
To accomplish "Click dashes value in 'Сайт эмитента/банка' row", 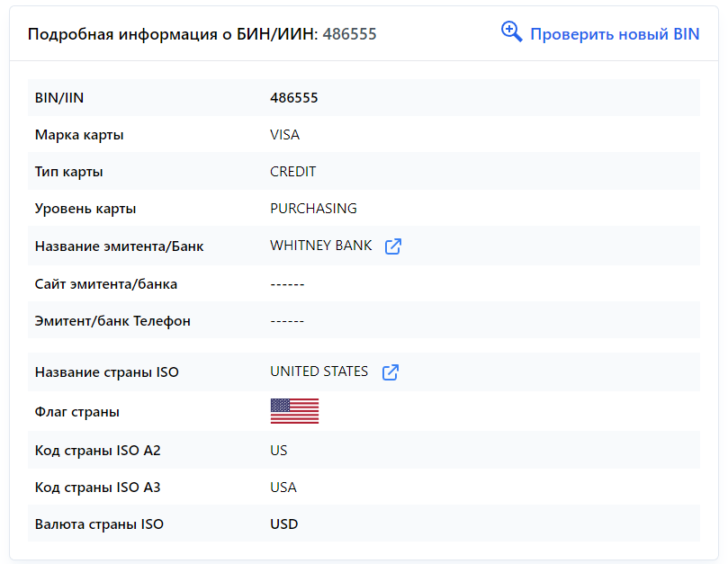I will coord(287,284).
